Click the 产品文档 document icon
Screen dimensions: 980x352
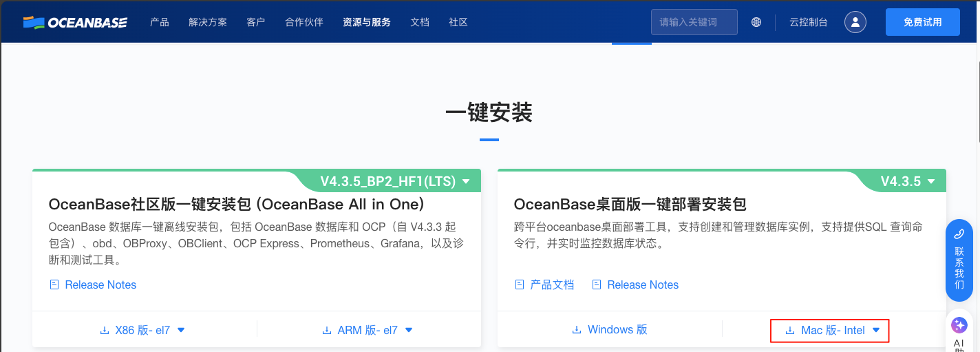coord(520,284)
